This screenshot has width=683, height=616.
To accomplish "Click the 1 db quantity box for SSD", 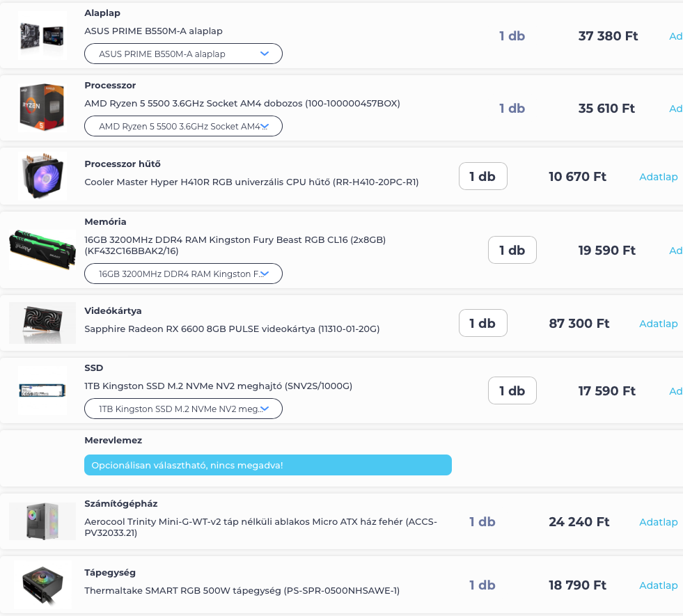I will tap(512, 390).
